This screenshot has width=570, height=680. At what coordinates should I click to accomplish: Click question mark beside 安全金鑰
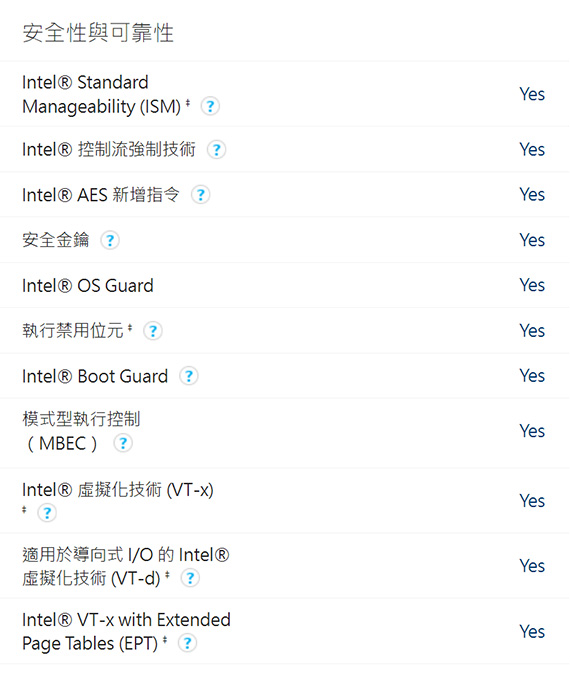[x=110, y=240]
